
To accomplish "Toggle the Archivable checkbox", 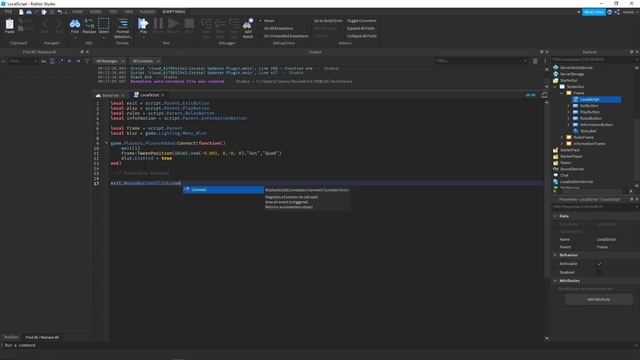I will pos(599,264).
